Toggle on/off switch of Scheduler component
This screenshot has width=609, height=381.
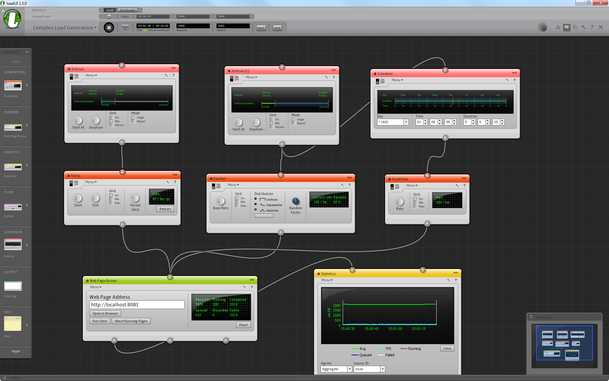(378, 82)
